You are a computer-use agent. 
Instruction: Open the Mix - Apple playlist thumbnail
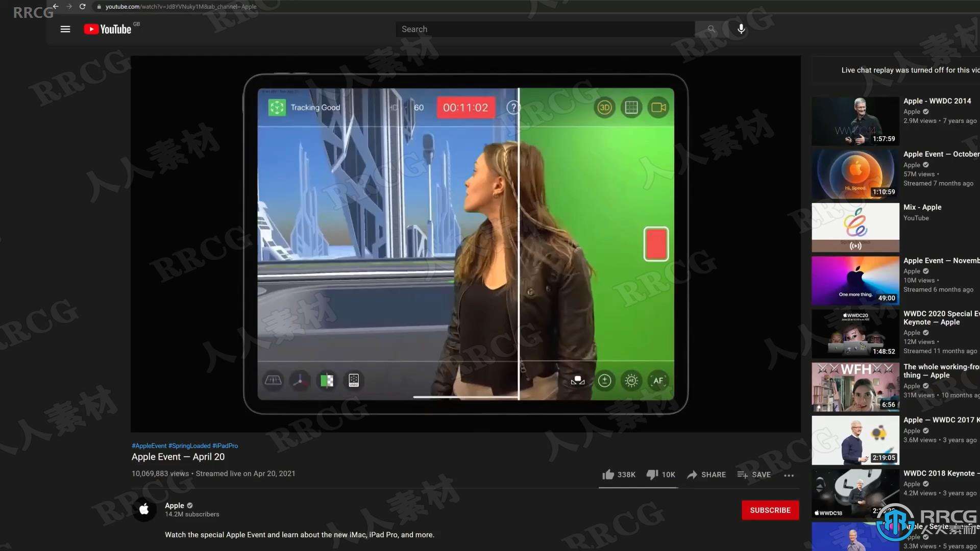(855, 228)
